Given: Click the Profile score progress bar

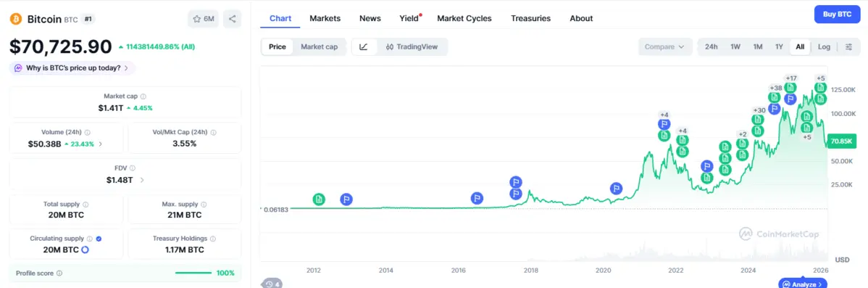Looking at the screenshot, I should (x=193, y=273).
